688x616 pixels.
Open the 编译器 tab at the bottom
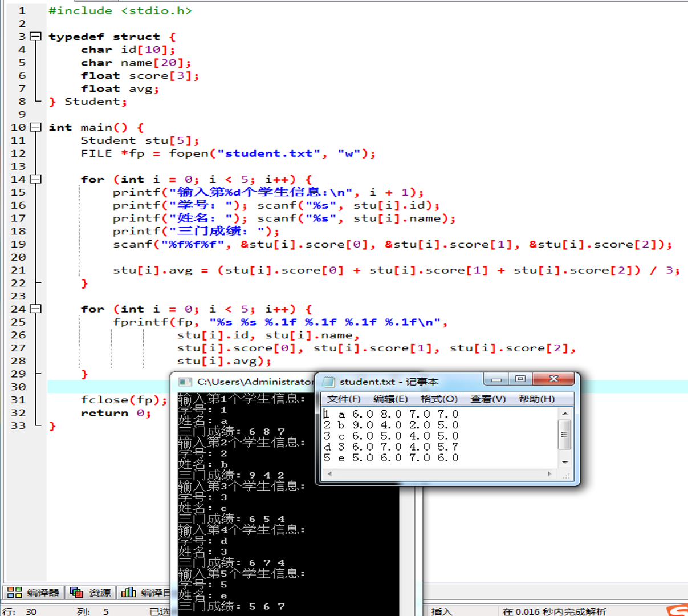pyautogui.click(x=33, y=593)
